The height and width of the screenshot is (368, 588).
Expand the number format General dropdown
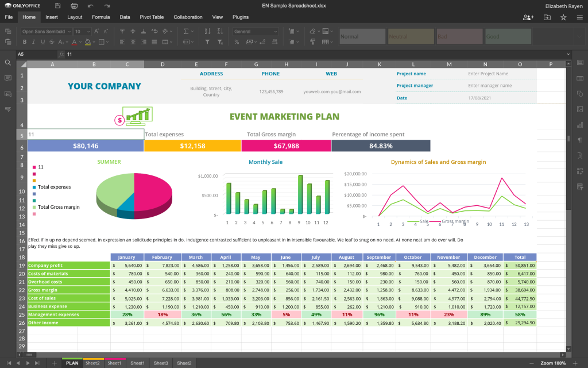point(277,30)
